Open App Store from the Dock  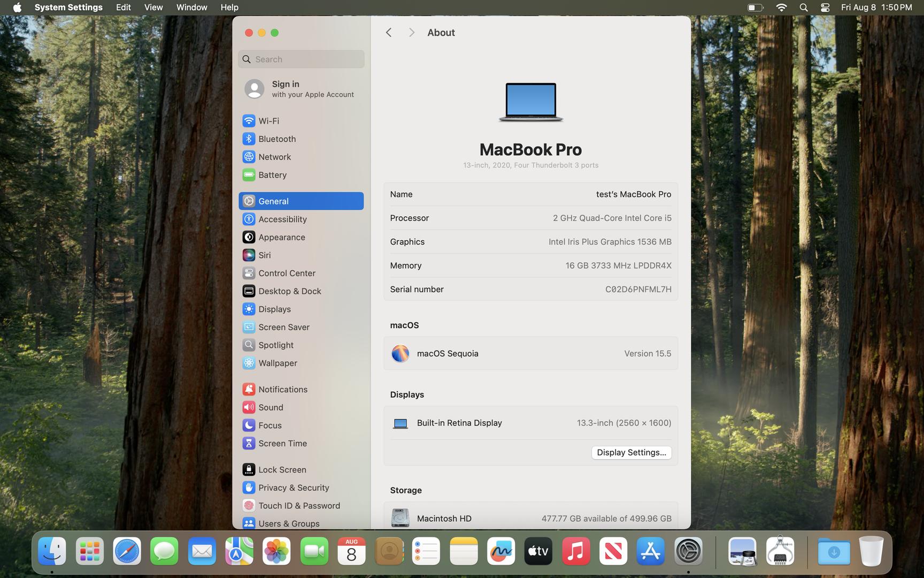click(x=651, y=551)
